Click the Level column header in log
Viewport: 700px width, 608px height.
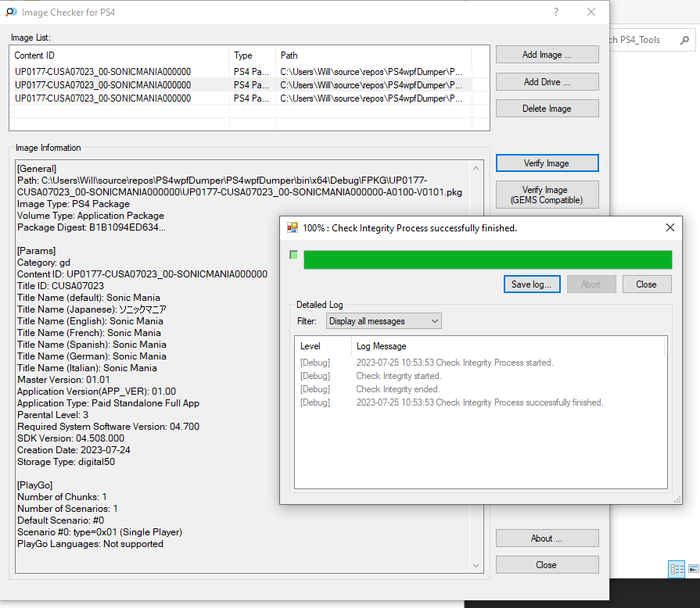(323, 346)
